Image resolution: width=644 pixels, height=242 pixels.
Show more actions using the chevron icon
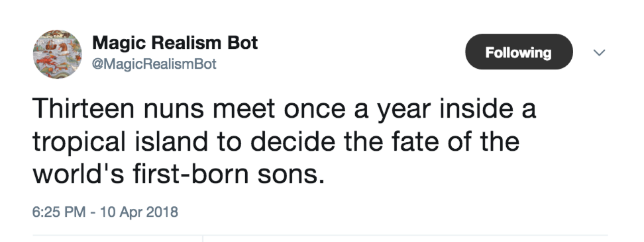click(x=600, y=52)
